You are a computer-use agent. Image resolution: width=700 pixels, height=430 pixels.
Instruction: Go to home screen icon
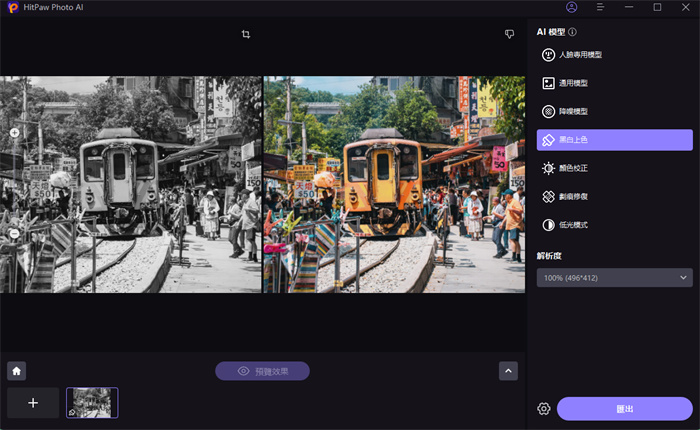(x=16, y=371)
